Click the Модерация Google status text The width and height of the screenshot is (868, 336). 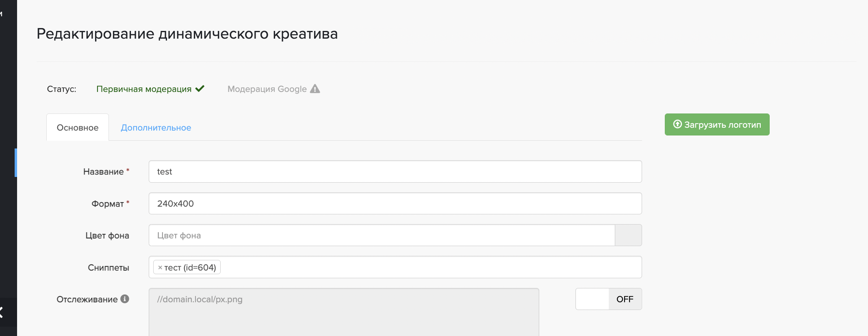pos(267,89)
